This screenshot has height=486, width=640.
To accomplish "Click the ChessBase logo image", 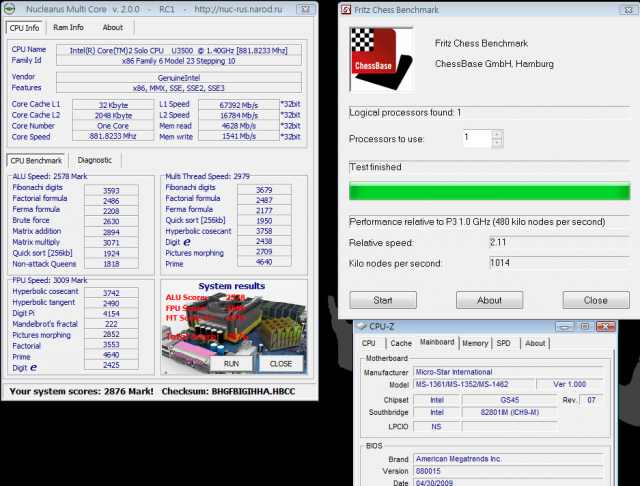I will pyautogui.click(x=381, y=60).
